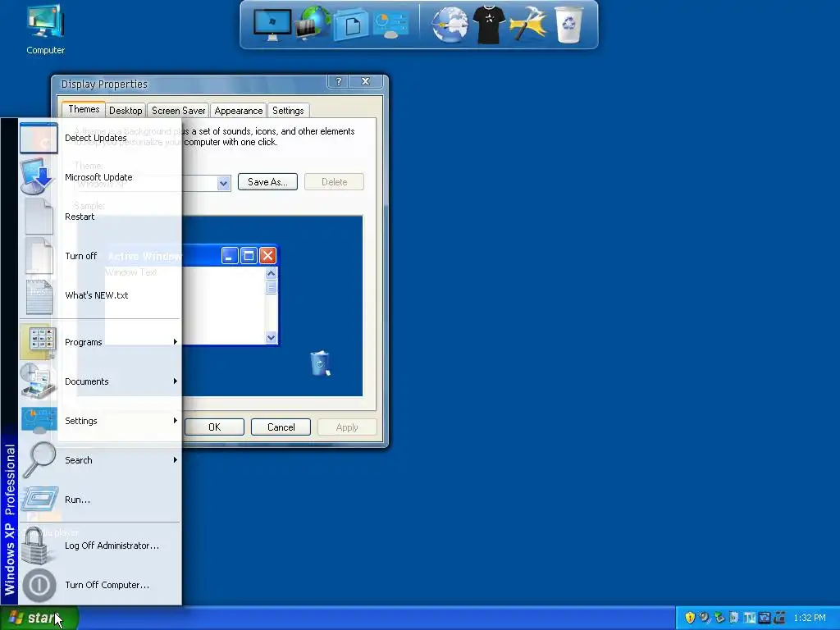Expand the Search submenu arrow
This screenshot has width=840, height=630.
click(x=176, y=459)
